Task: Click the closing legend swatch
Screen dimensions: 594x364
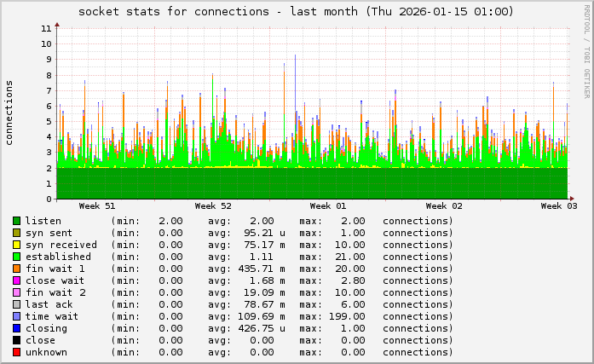Action: pos(16,328)
